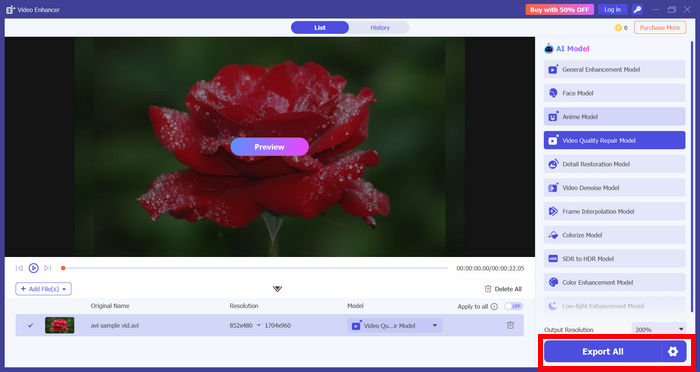Pick the Anime Model
The height and width of the screenshot is (372, 700).
pos(614,117)
